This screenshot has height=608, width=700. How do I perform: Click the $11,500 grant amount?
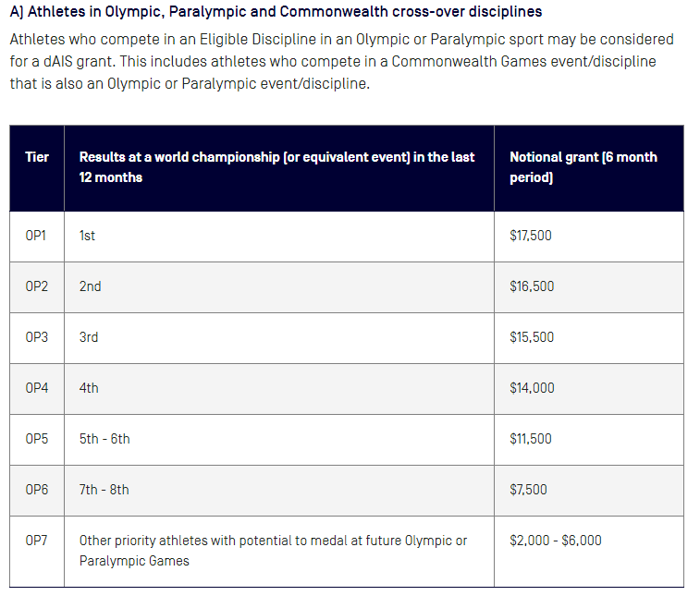531,439
